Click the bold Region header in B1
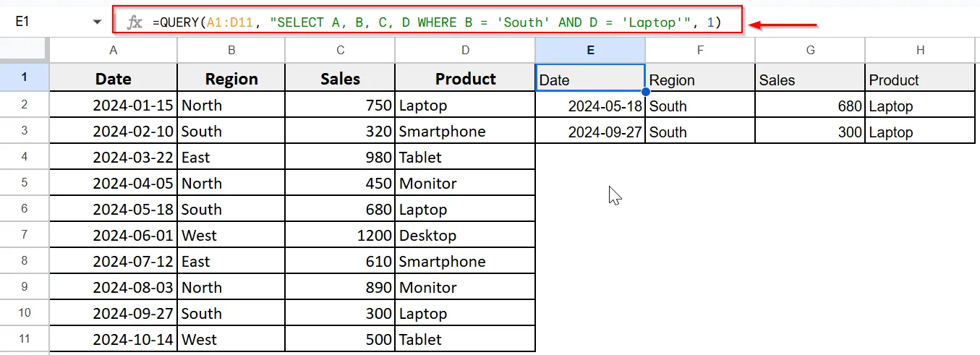 pos(231,79)
